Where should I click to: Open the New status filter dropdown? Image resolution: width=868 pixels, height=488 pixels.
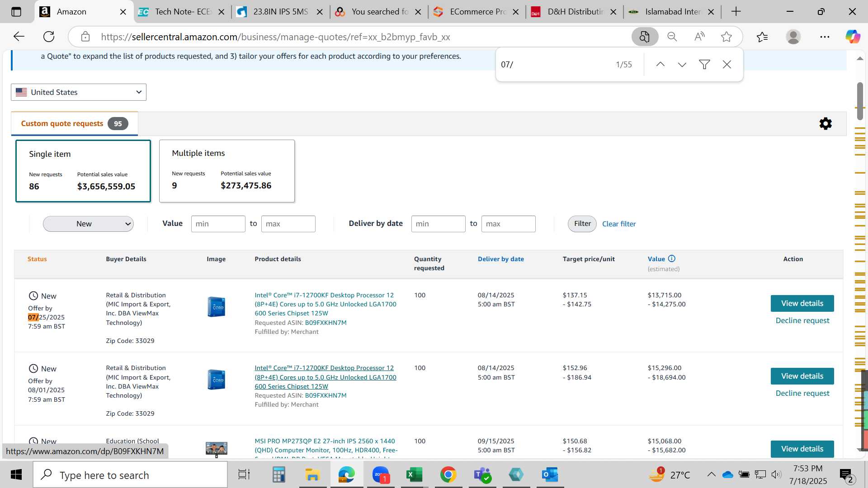(x=88, y=224)
